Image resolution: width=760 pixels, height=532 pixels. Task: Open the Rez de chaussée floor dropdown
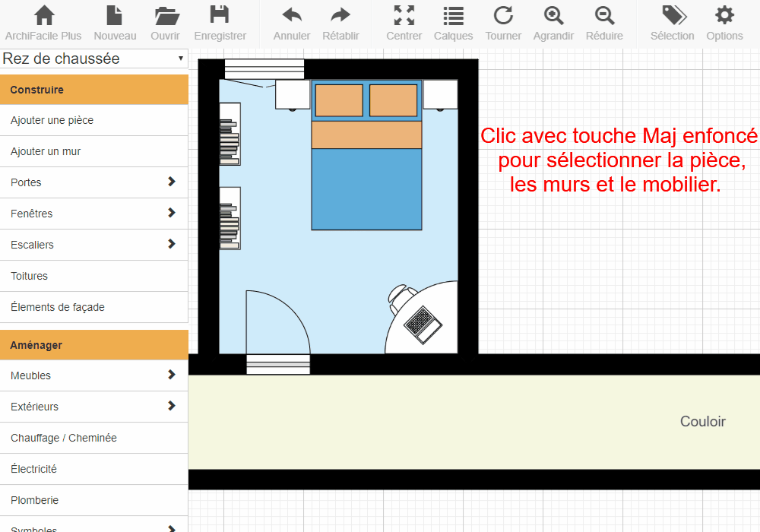pos(94,58)
